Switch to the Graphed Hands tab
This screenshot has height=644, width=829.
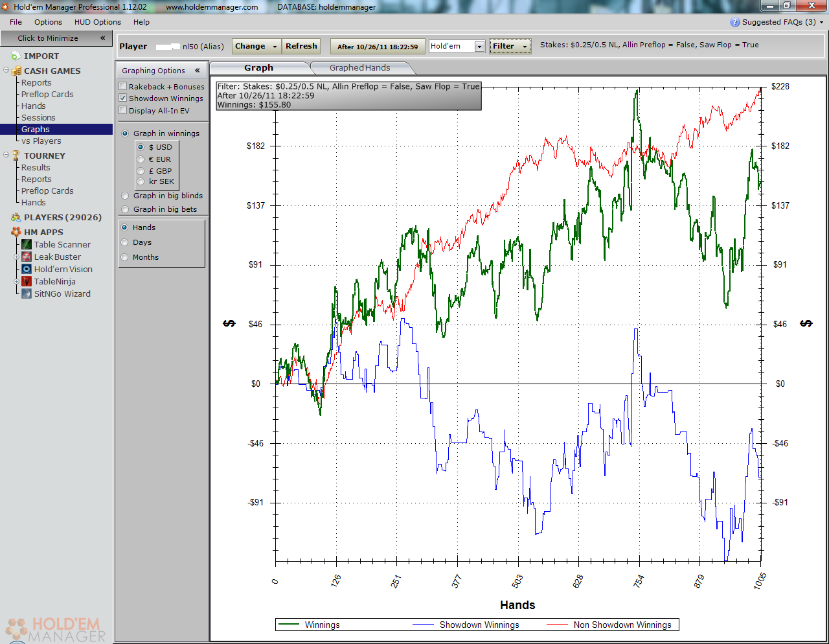[359, 67]
